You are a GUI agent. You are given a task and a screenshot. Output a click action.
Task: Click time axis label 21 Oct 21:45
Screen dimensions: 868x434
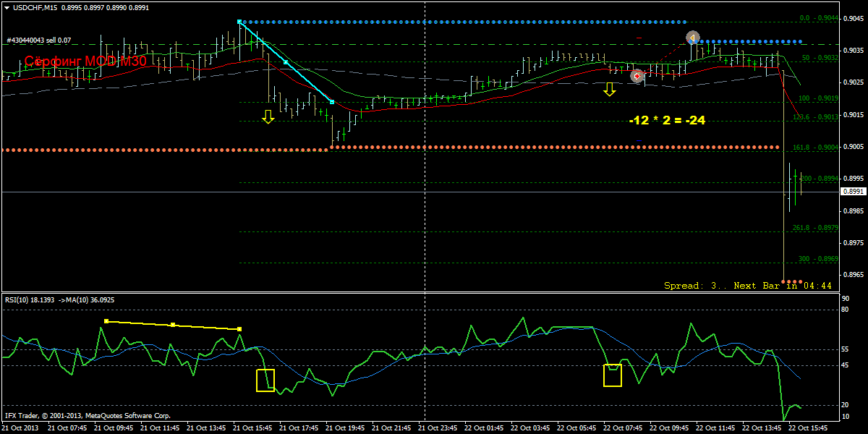tap(393, 428)
